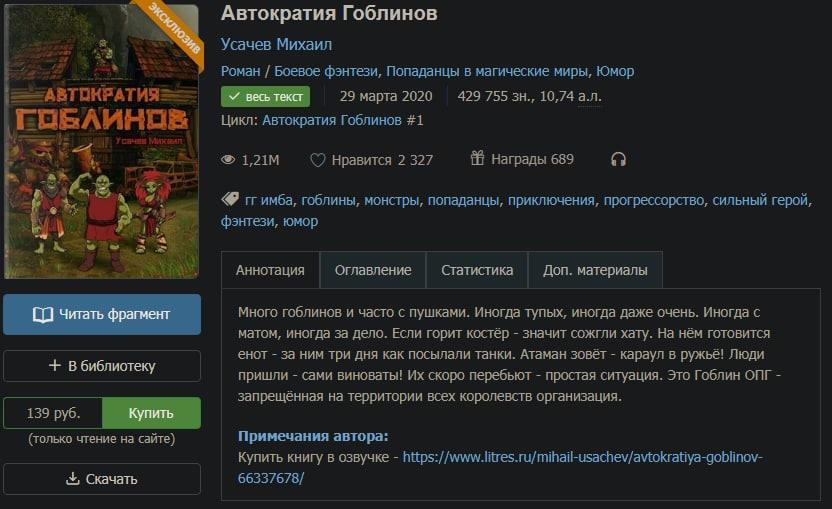Open the litres.ru audiobook link

[x=500, y=467]
